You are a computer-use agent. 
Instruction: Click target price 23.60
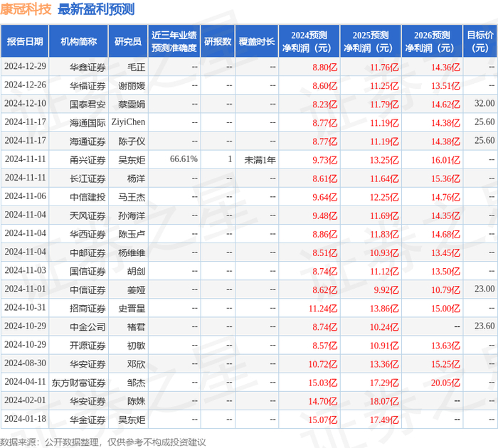coord(484,326)
